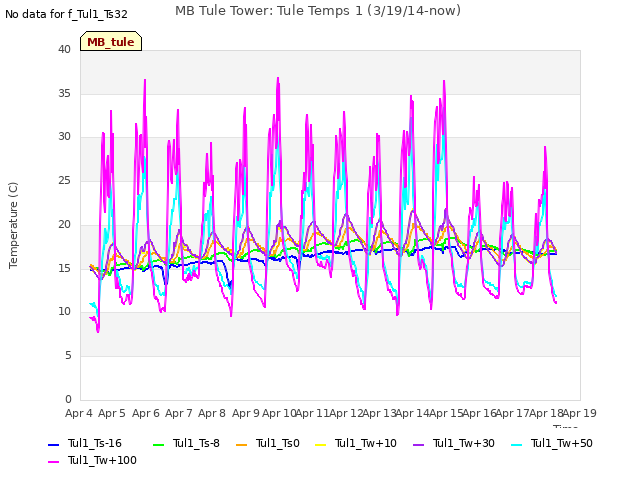Click the 35 y-axis tick label

tap(64, 93)
